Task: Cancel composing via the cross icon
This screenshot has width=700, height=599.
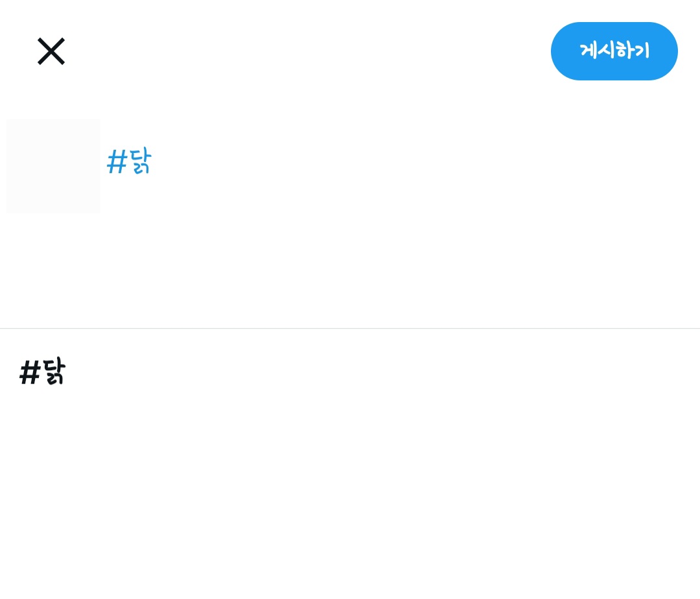Action: (51, 51)
